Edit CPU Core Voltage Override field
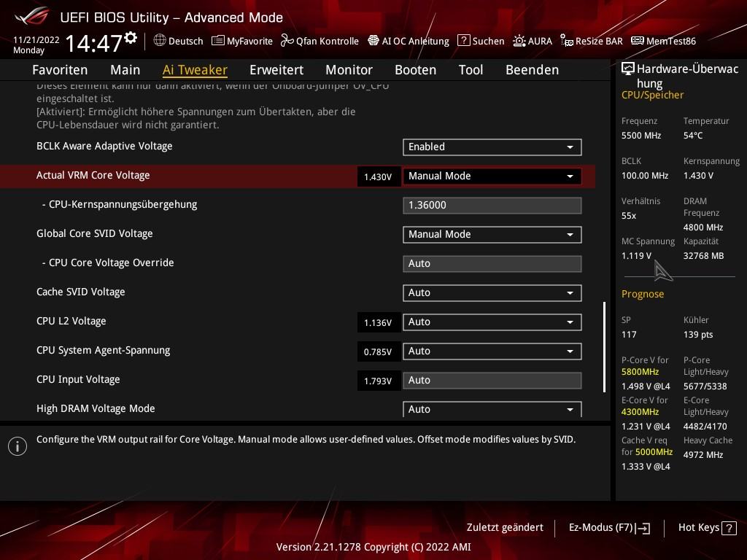 (492, 264)
